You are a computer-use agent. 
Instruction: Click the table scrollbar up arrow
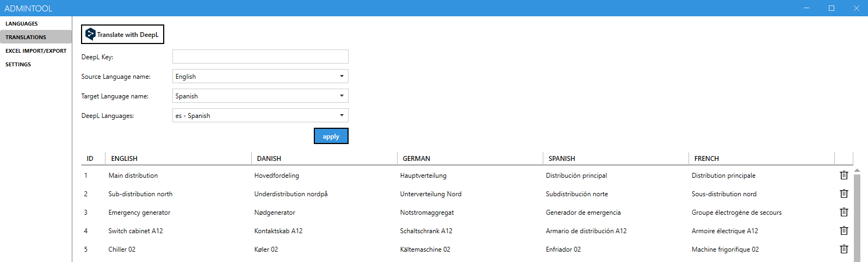pyautogui.click(x=857, y=170)
